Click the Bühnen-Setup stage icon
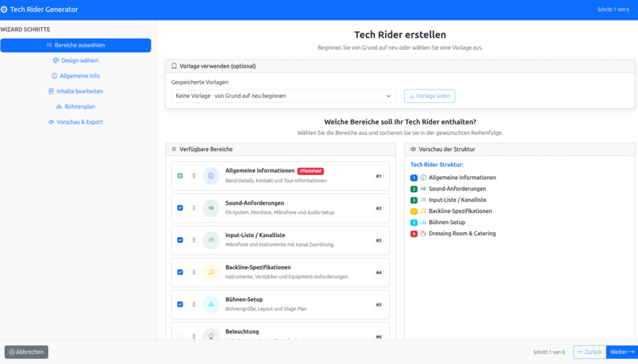This screenshot has height=364, width=638. pos(211,304)
